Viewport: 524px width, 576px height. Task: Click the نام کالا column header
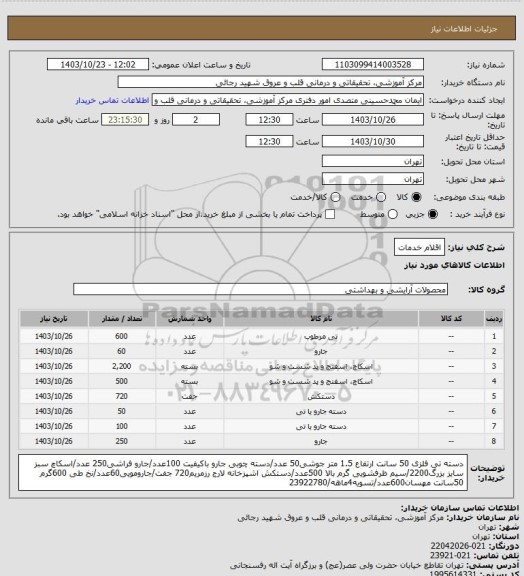pos(321,319)
